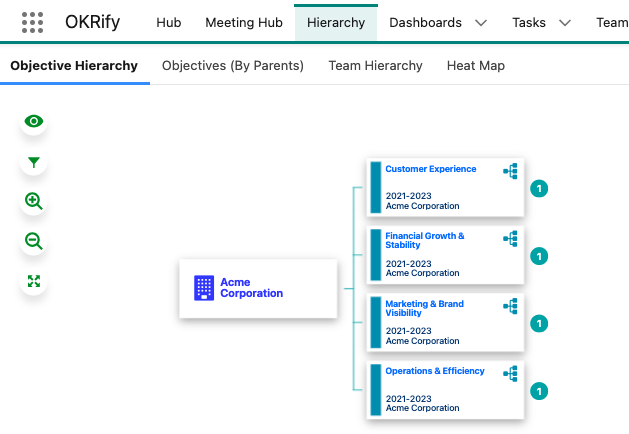Screen dimensions: 629x434
Task: Switch to the Heat Map tab
Action: 476,65
